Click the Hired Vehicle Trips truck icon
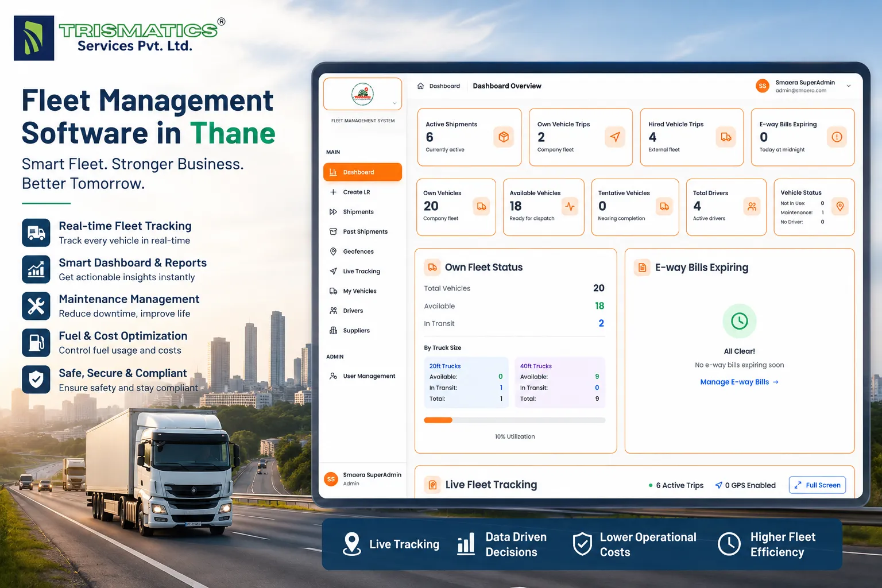The image size is (882, 588). click(x=726, y=137)
